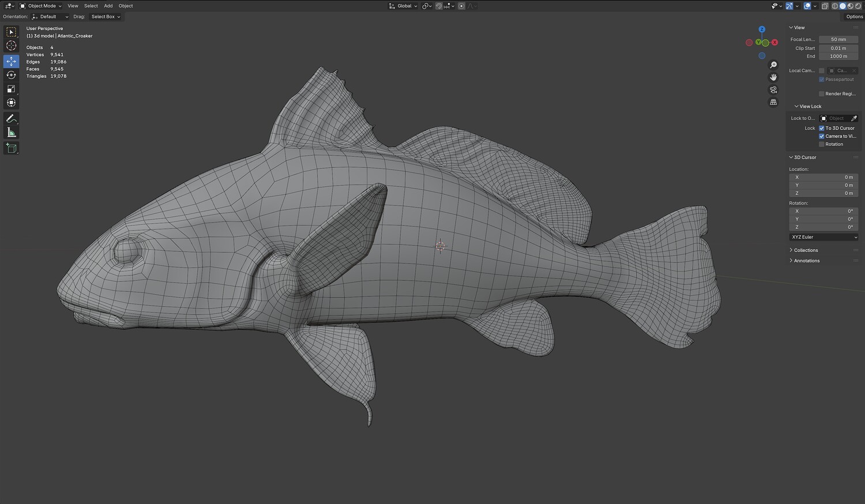Image resolution: width=865 pixels, height=504 pixels.
Task: Click the 3D Cursor tool icon
Action: (x=11, y=46)
